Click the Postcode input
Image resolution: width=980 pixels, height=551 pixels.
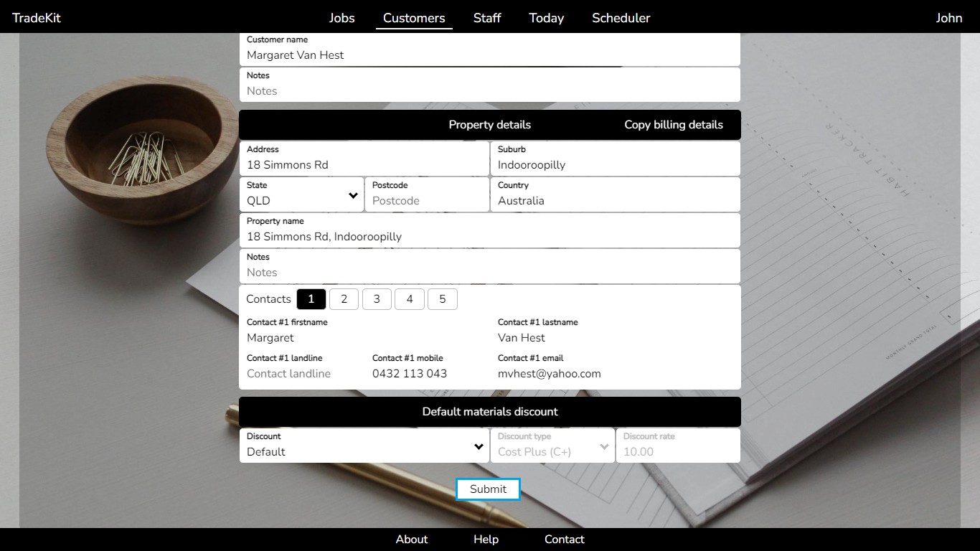pos(427,194)
